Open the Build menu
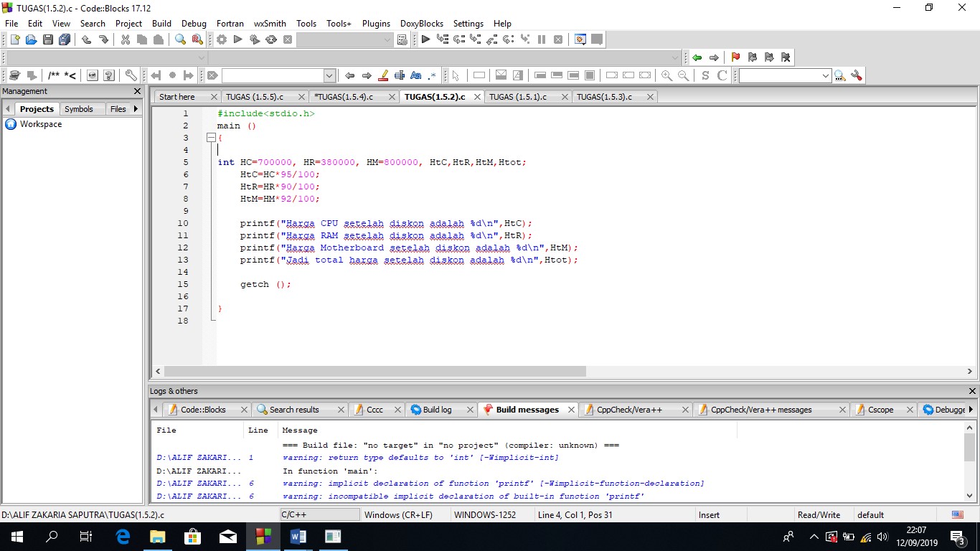 point(162,23)
